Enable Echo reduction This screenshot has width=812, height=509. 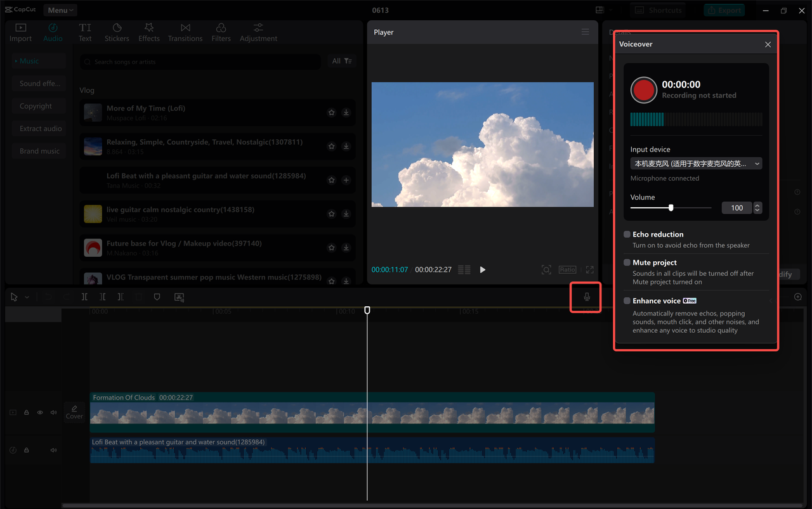pyautogui.click(x=627, y=234)
